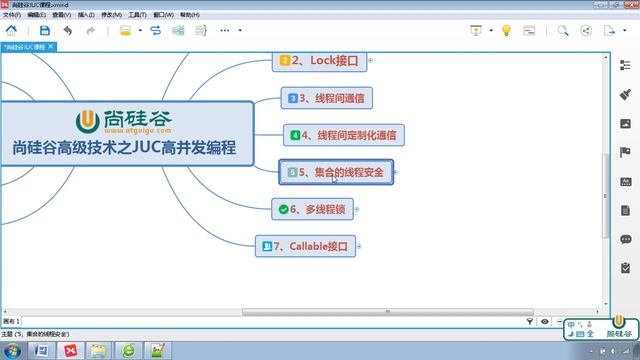Undo the last action
Screen dimensions: 640x360
point(68,30)
